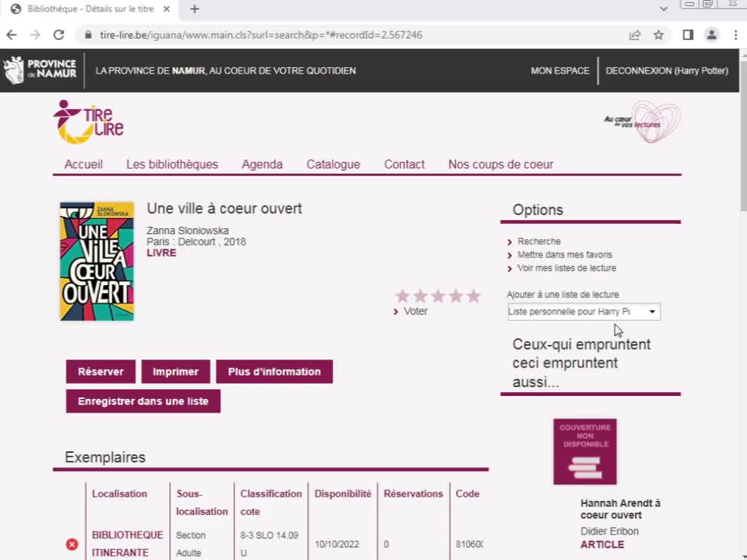Open Hannah Arendt à coeur ouvert
747x560 pixels.
(x=620, y=509)
